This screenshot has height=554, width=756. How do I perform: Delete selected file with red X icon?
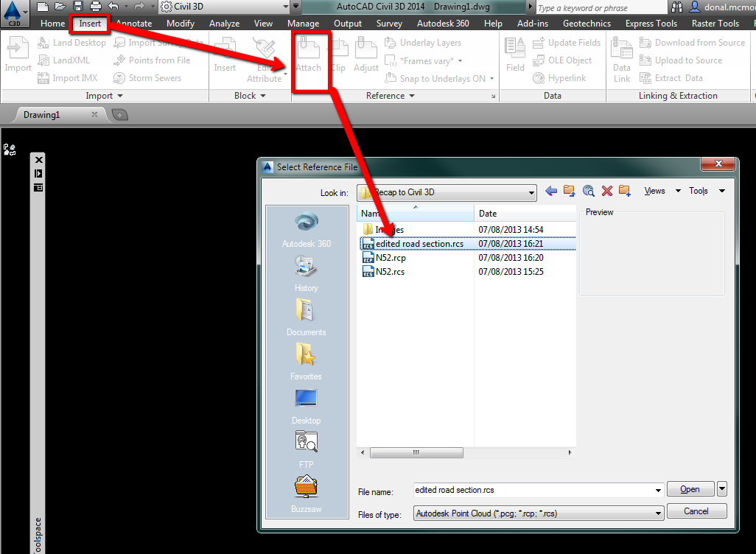[x=606, y=191]
